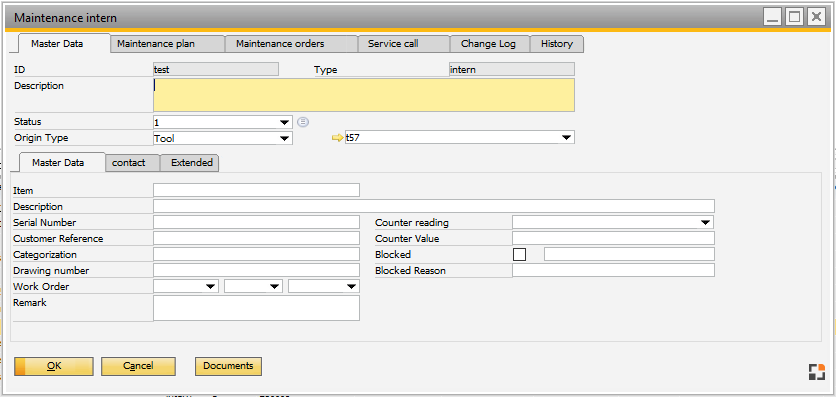Viewport: 836px width, 397px height.
Task: Click the Cancel button
Action: pyautogui.click(x=138, y=366)
